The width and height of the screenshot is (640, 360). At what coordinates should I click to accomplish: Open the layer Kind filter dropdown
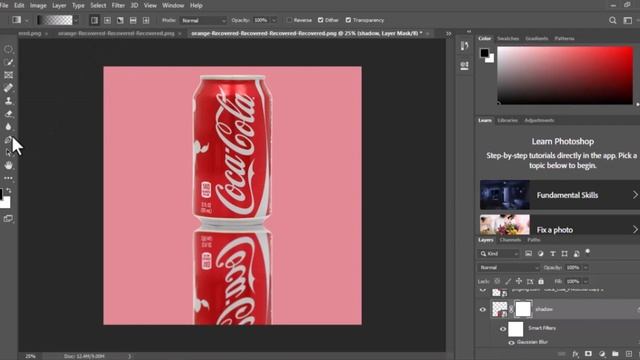coord(499,253)
